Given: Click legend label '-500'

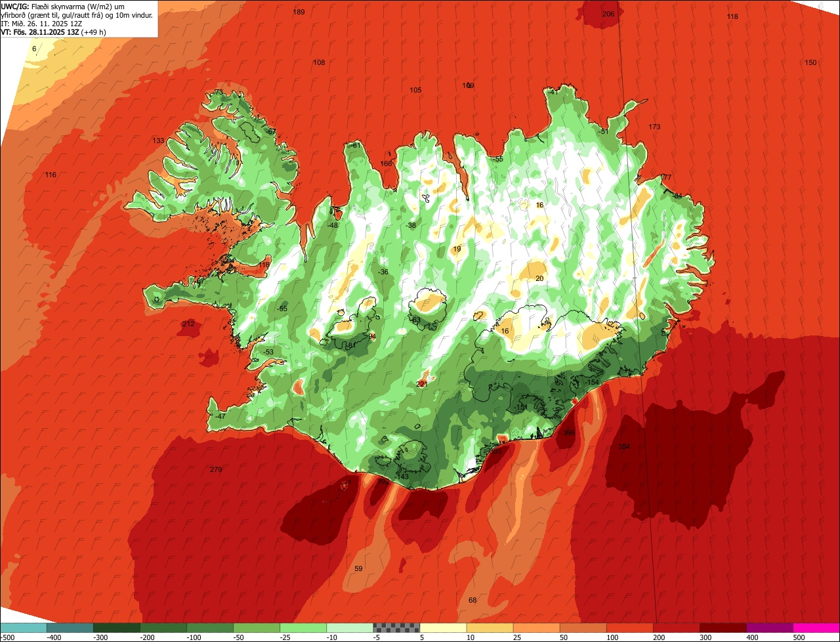Looking at the screenshot, I should coord(8,637).
